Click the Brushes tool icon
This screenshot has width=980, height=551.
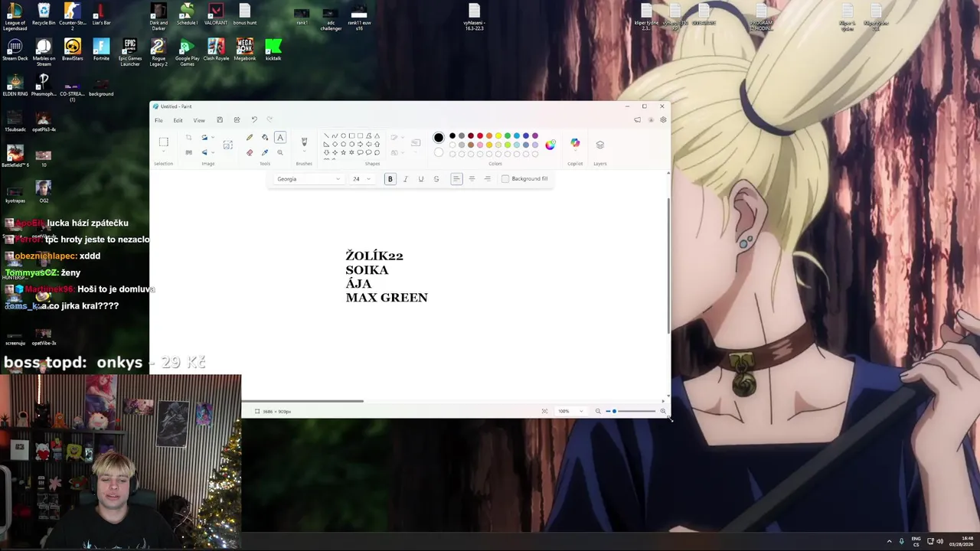coord(304,142)
